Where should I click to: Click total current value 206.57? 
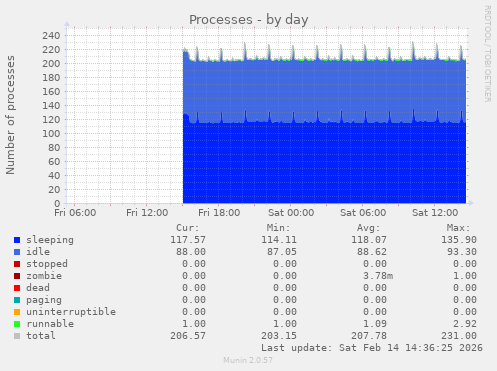188,336
